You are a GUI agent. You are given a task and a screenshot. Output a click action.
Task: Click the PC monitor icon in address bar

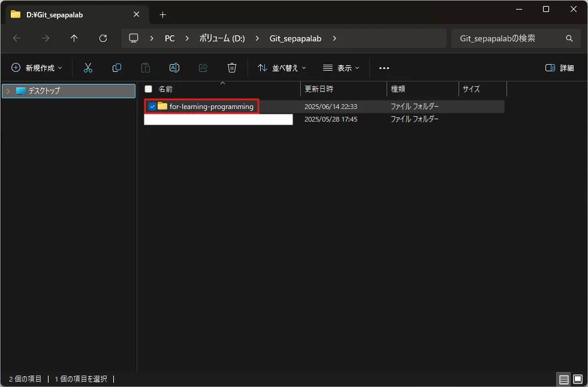pos(134,38)
